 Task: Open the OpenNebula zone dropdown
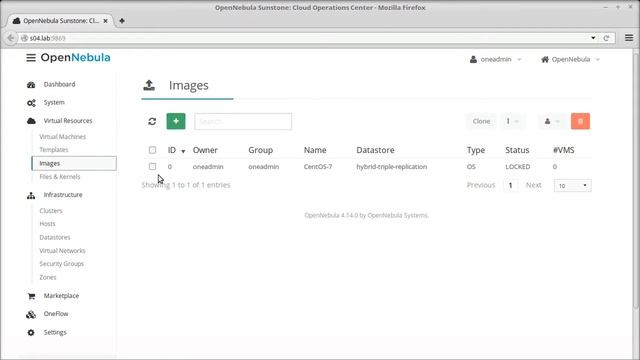tap(571, 60)
